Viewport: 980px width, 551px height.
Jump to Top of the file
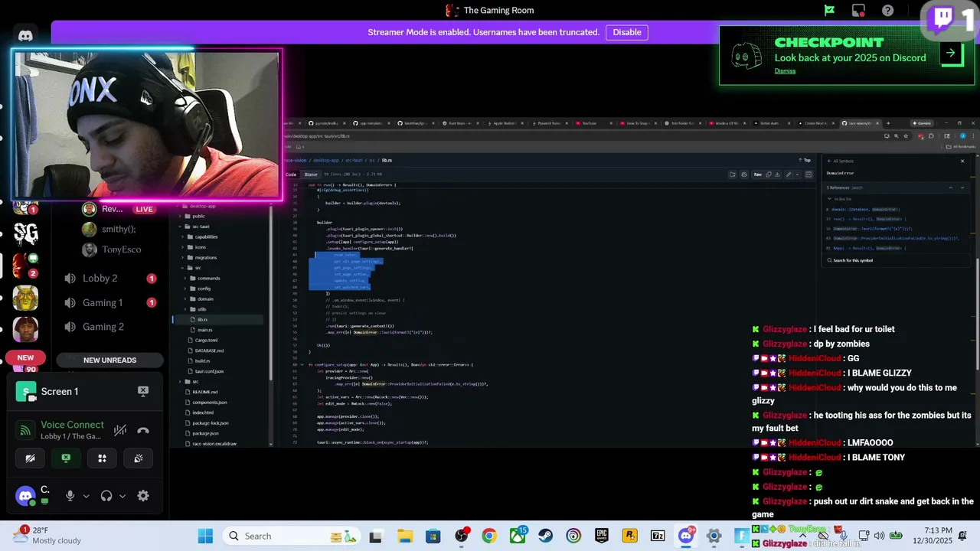point(805,160)
